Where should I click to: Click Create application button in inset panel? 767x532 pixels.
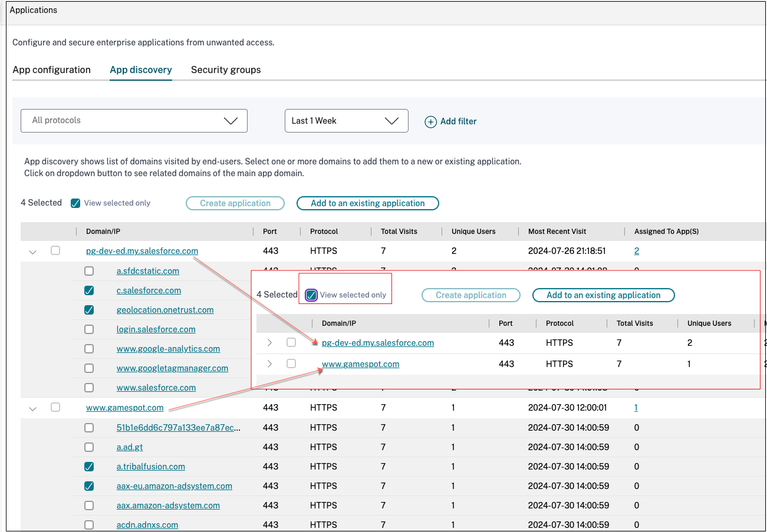click(x=471, y=295)
